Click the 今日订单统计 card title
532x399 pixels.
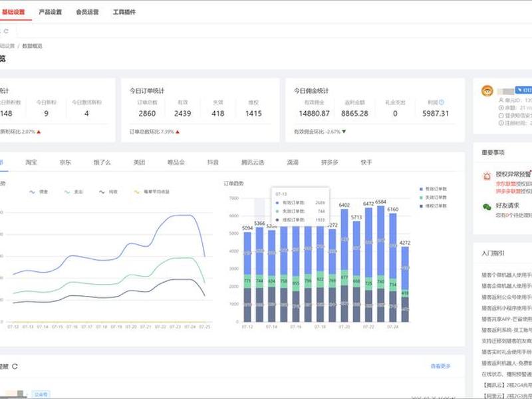(146, 90)
